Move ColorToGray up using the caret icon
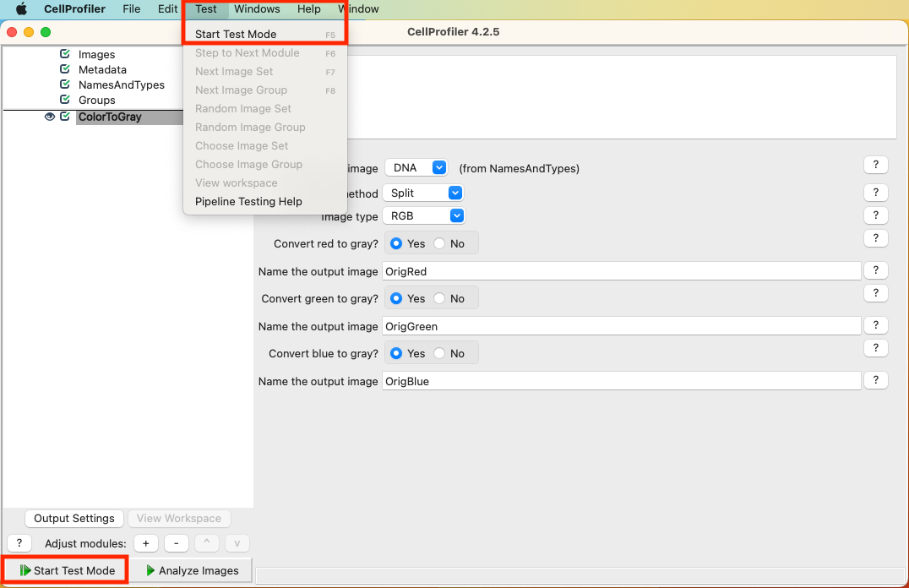The image size is (909, 588). (206, 543)
